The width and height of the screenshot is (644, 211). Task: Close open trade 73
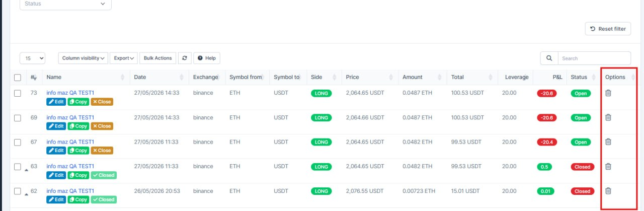[x=102, y=102]
